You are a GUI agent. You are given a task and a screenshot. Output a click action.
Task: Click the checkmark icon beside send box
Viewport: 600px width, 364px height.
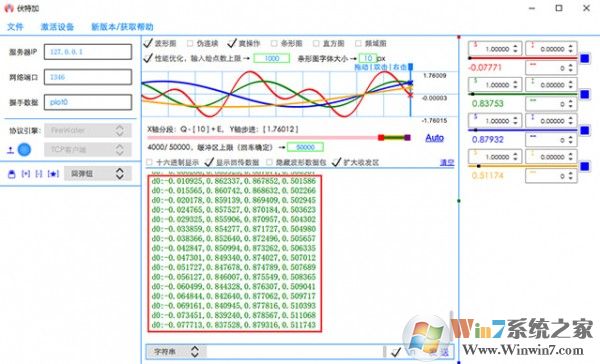pyautogui.click(x=396, y=351)
